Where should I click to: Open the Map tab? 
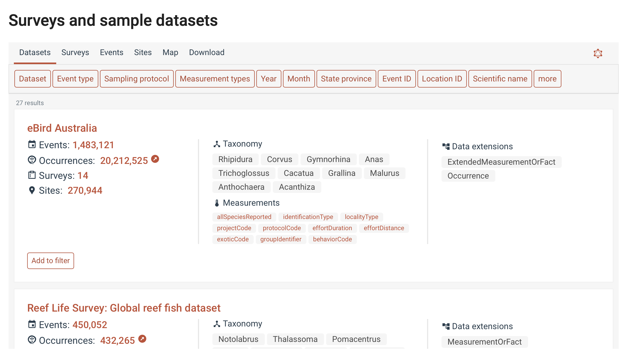[x=170, y=52]
